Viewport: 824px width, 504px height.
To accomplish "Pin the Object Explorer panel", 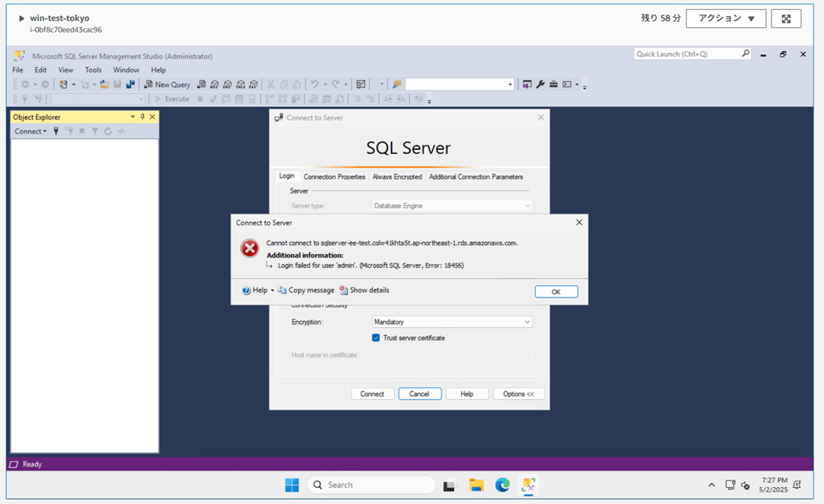I will 142,117.
